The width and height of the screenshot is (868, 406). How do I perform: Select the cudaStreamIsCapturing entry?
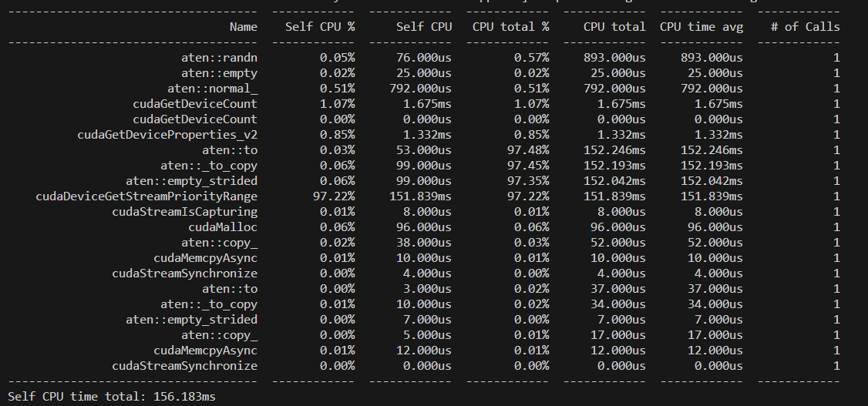point(184,211)
